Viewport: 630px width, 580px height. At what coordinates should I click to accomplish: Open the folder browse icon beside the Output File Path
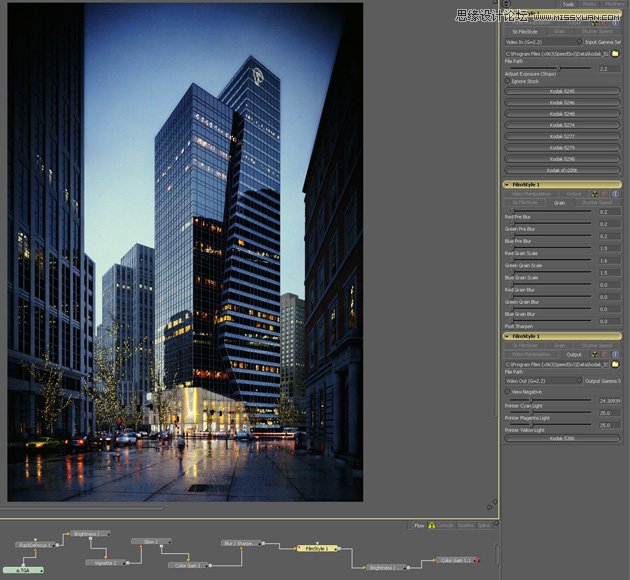point(615,364)
